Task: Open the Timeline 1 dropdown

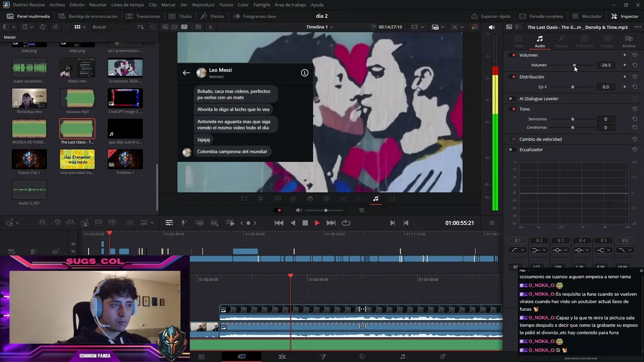Action: (x=319, y=27)
